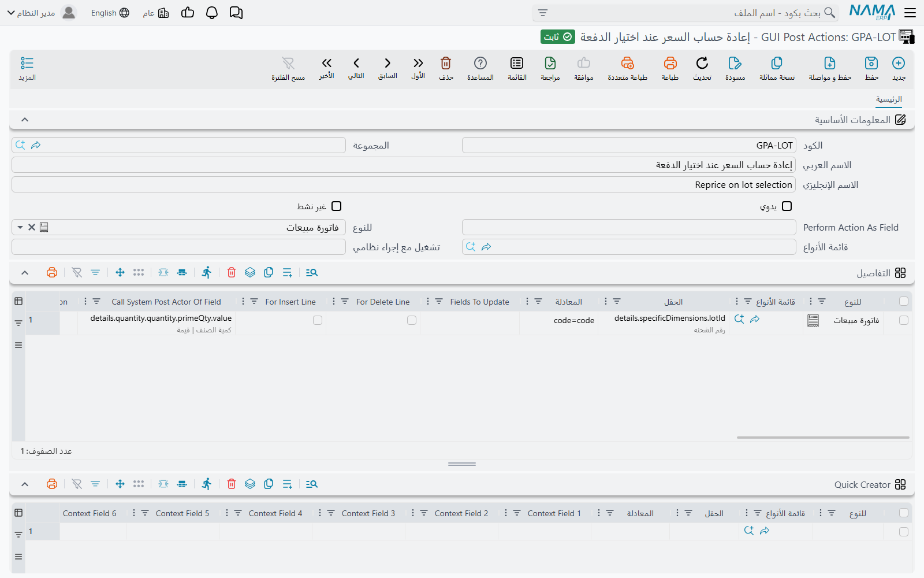Open طباعة متعددة multi-print
The width and height of the screenshot is (924, 578).
[x=627, y=63]
